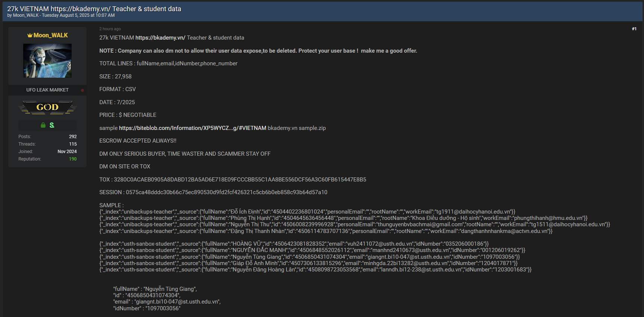
Task: Click the GOD rank badge
Action: (47, 107)
